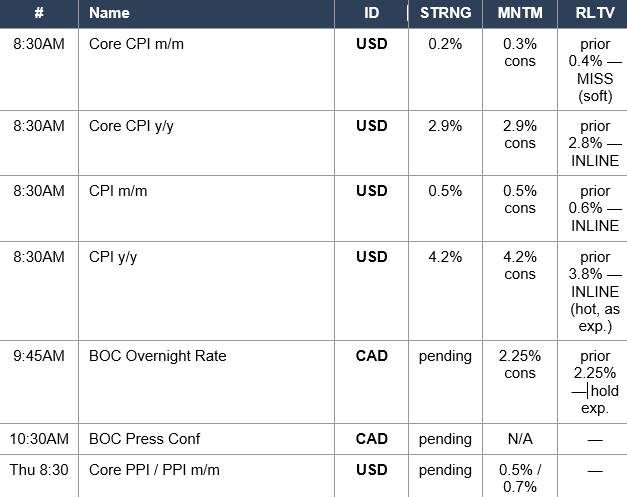The width and height of the screenshot is (627, 497).
Task: Click the # column header
Action: click(x=39, y=14)
